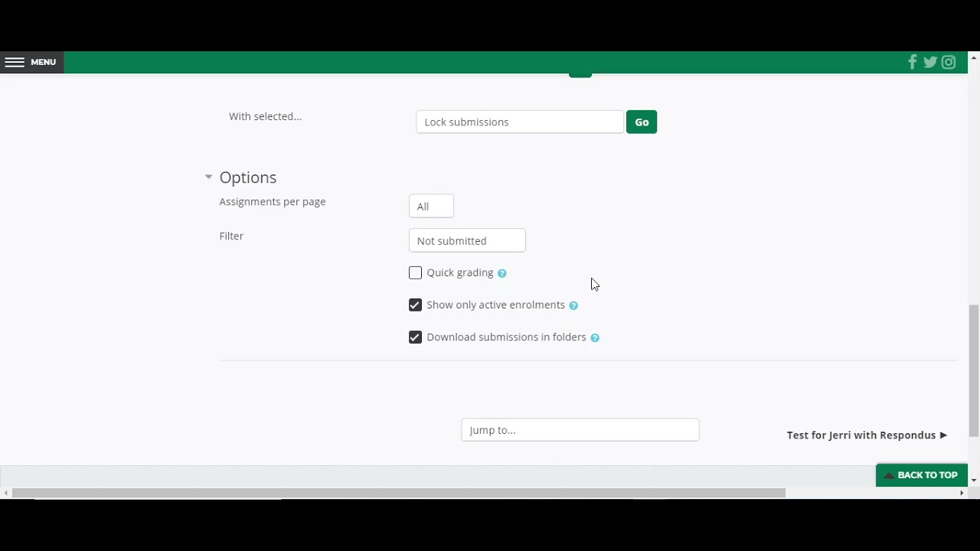Open the Jump to... dropdown
The image size is (980, 551).
[x=580, y=429]
